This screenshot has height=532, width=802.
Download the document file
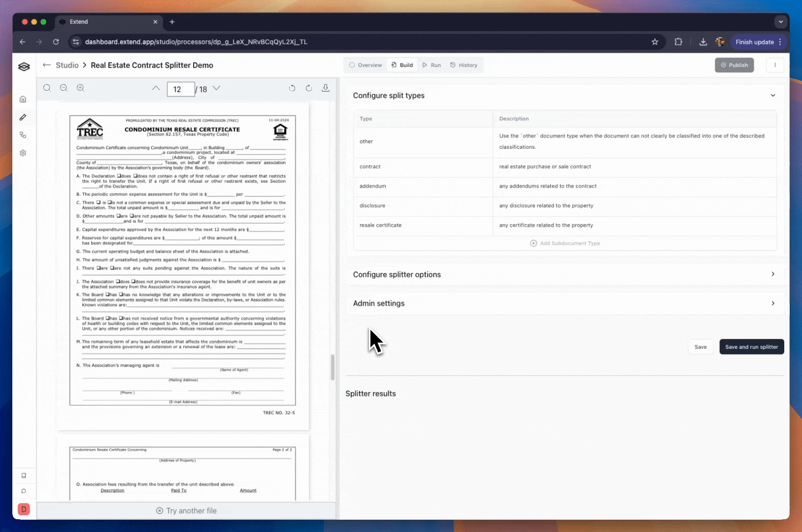click(326, 88)
